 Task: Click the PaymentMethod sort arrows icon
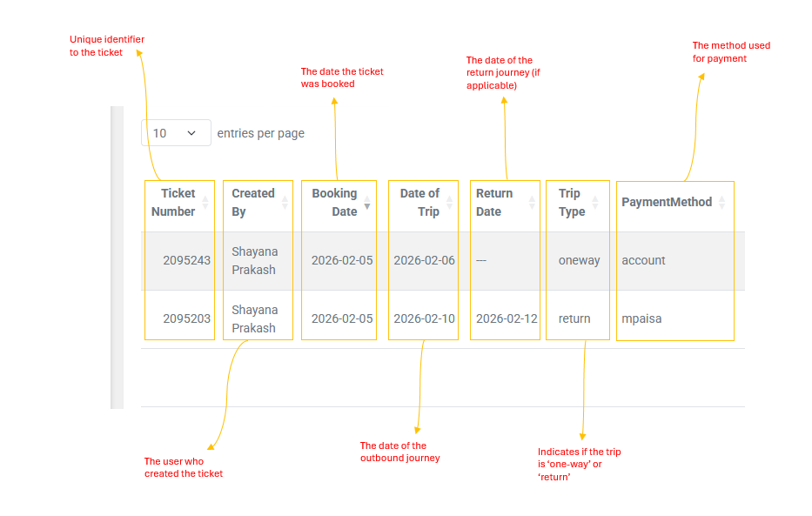721,202
